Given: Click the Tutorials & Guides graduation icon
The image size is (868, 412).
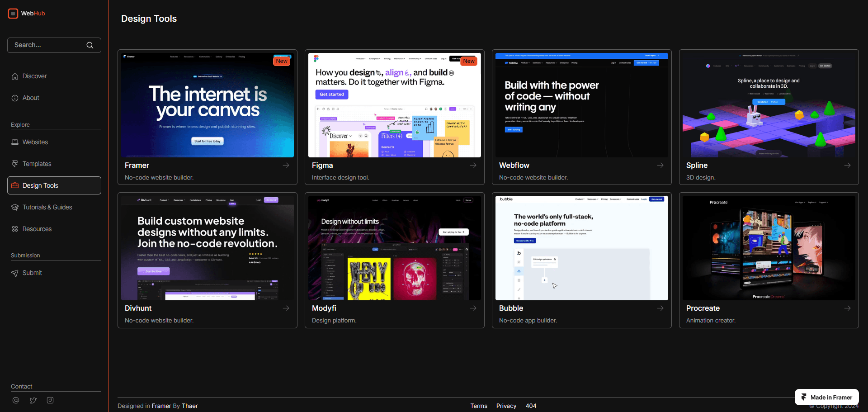Looking at the screenshot, I should point(15,207).
